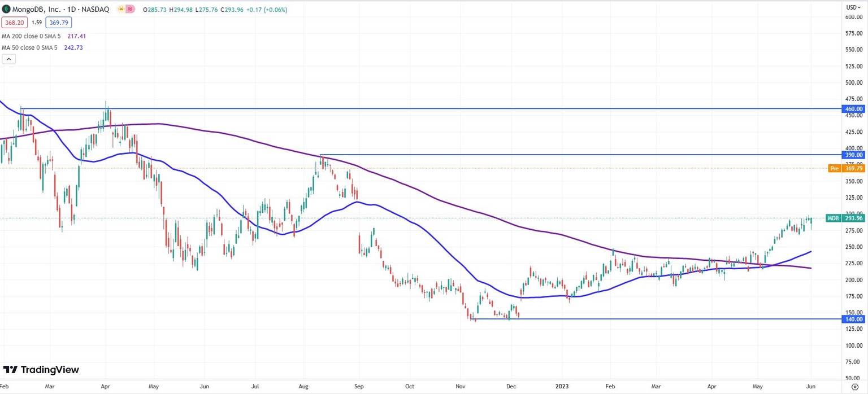This screenshot has width=868, height=394.
Task: Click the MDB 293.96 last price label
Action: (845, 218)
